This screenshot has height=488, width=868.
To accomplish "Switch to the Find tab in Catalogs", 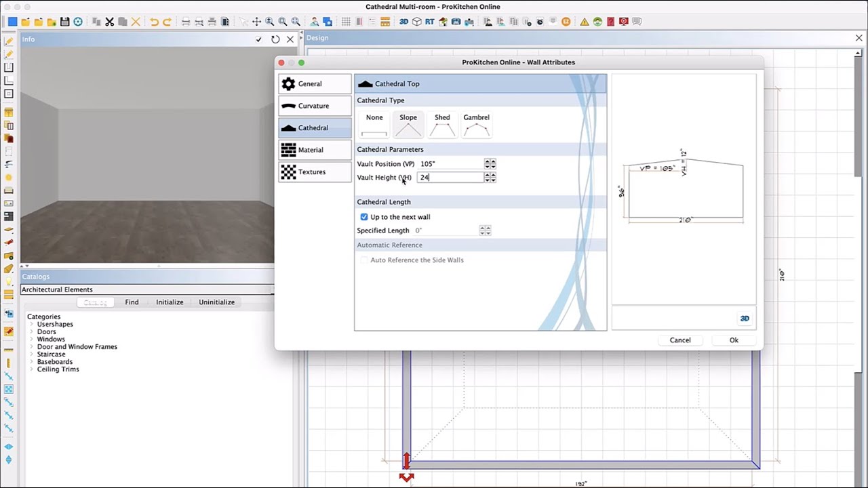I will 132,302.
